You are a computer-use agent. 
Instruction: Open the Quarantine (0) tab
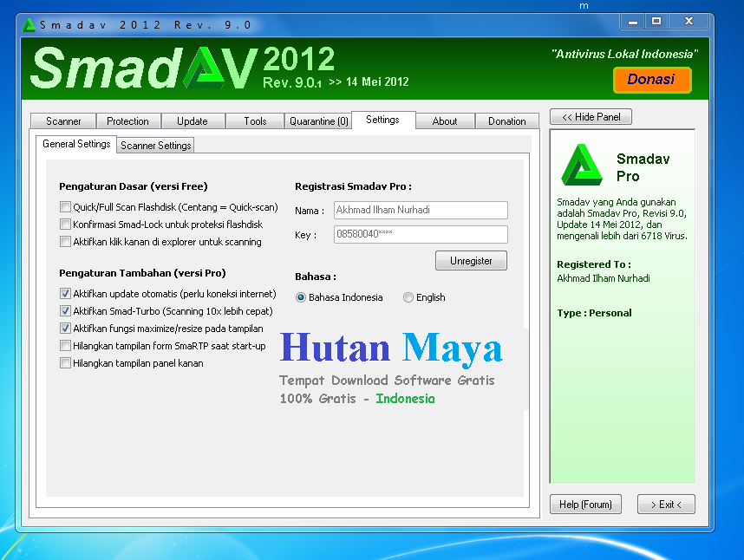pyautogui.click(x=319, y=121)
